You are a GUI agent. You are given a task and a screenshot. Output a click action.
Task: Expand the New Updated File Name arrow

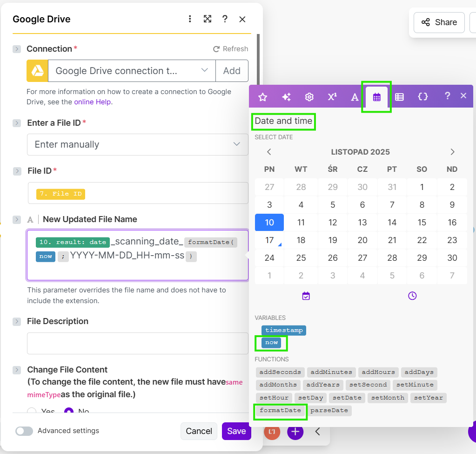click(17, 219)
